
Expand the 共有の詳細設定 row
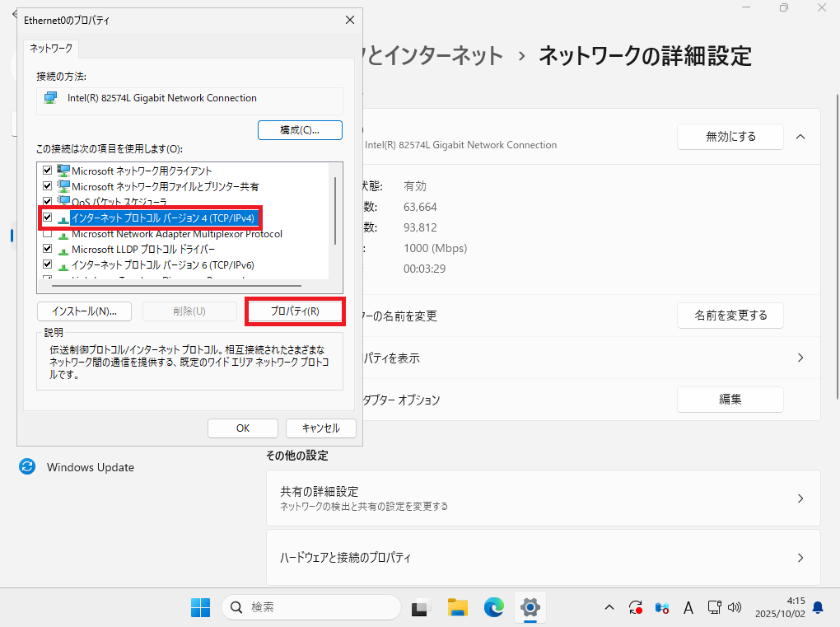click(800, 498)
